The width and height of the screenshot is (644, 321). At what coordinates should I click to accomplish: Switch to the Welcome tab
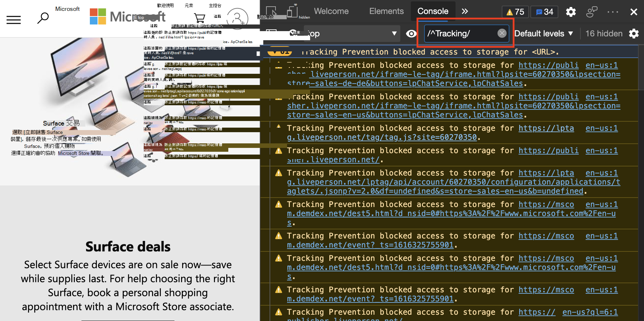pos(331,11)
